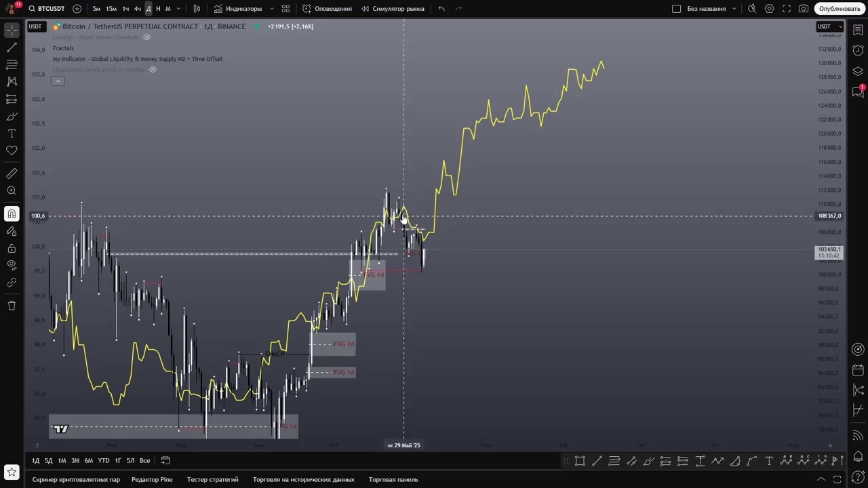Image resolution: width=868 pixels, height=488 pixels.
Task: Open chart settings gear icon
Action: pyautogui.click(x=769, y=9)
